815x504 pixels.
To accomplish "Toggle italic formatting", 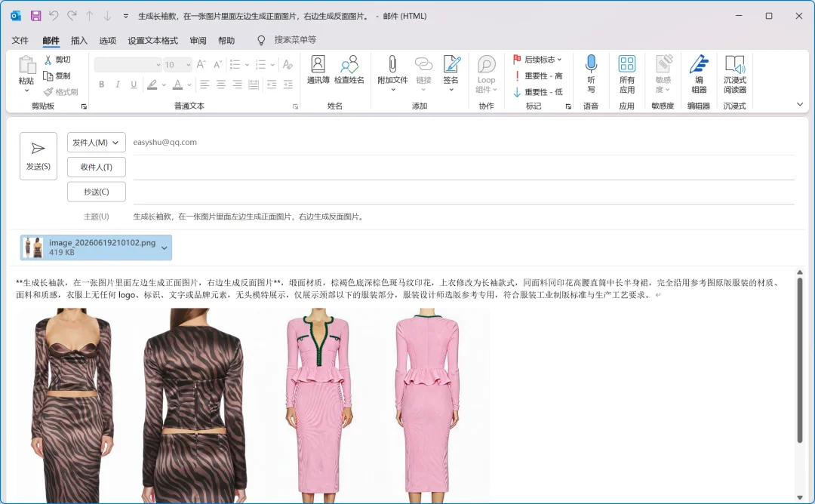I will point(118,85).
